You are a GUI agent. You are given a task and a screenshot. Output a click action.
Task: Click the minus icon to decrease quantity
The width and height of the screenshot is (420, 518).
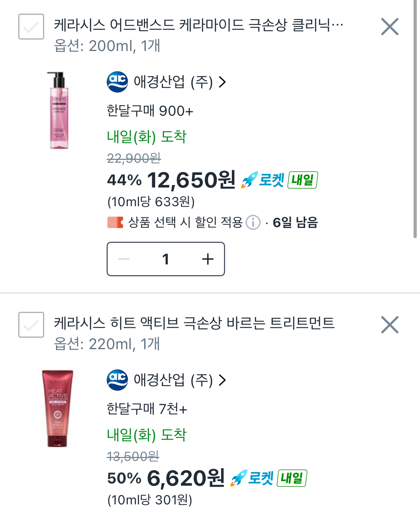(124, 259)
